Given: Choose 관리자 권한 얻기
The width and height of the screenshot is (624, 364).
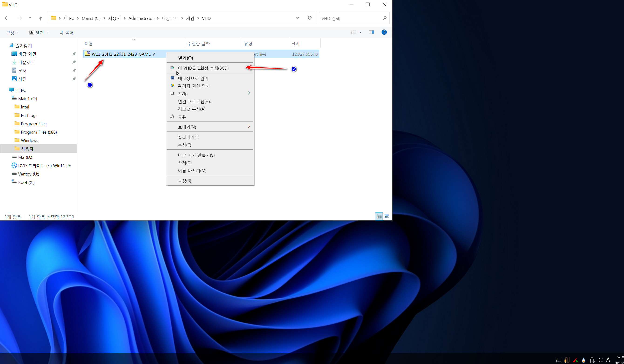Looking at the screenshot, I should 210,86.
